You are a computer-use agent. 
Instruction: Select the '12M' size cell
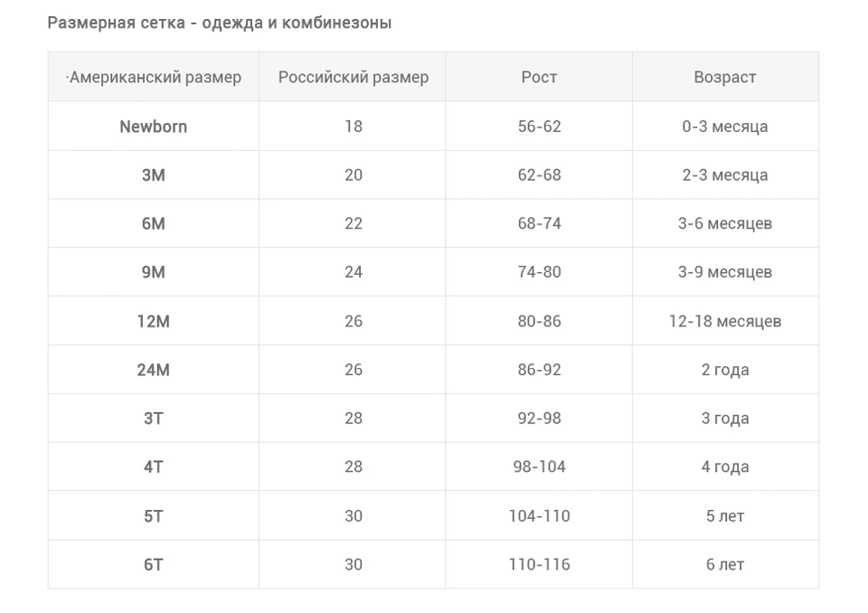[154, 321]
